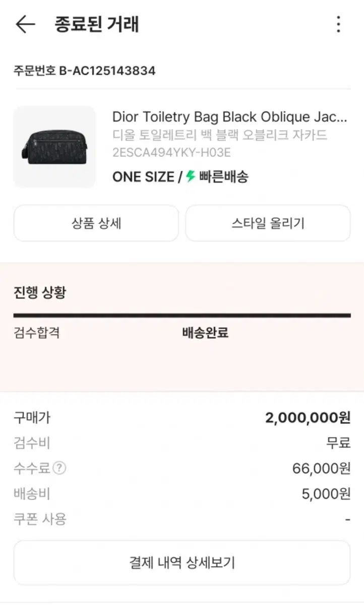Tap the 5,000원 shipping fee amount
Image resolution: width=364 pixels, height=605 pixels.
pos(326,494)
